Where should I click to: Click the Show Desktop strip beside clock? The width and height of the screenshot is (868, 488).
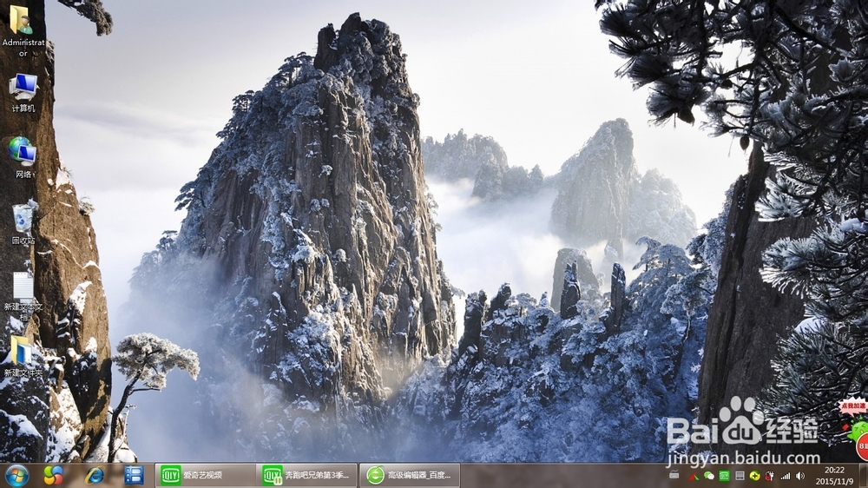pos(863,475)
